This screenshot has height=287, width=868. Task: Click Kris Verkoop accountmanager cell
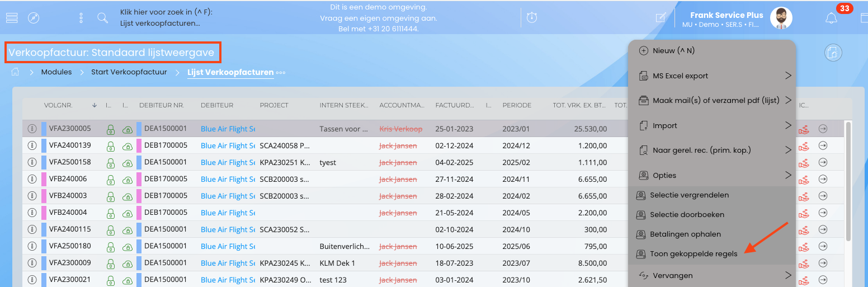point(401,129)
